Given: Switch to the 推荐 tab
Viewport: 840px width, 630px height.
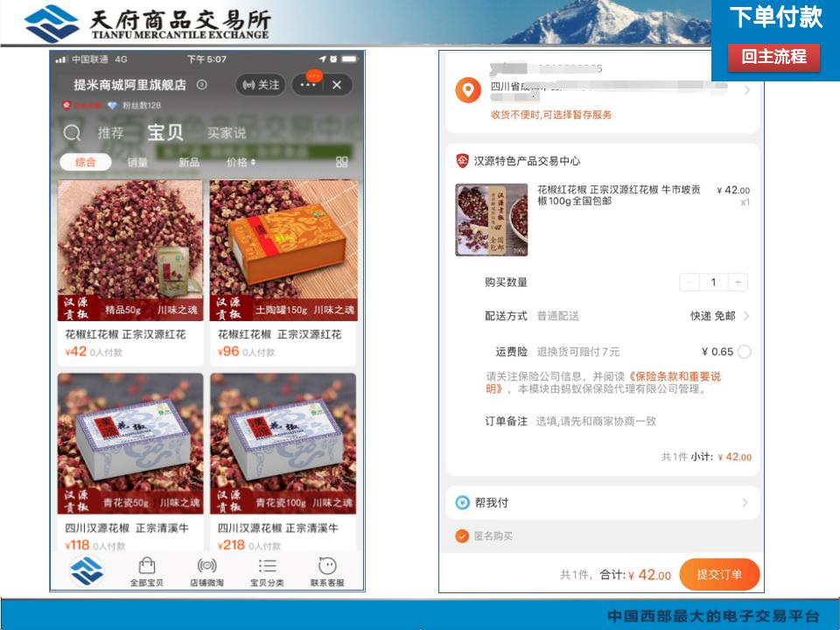Looking at the screenshot, I should (x=110, y=133).
